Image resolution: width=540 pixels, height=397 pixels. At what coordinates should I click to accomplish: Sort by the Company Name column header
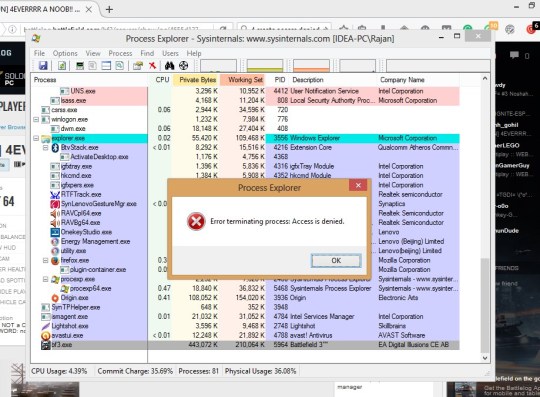click(x=418, y=80)
